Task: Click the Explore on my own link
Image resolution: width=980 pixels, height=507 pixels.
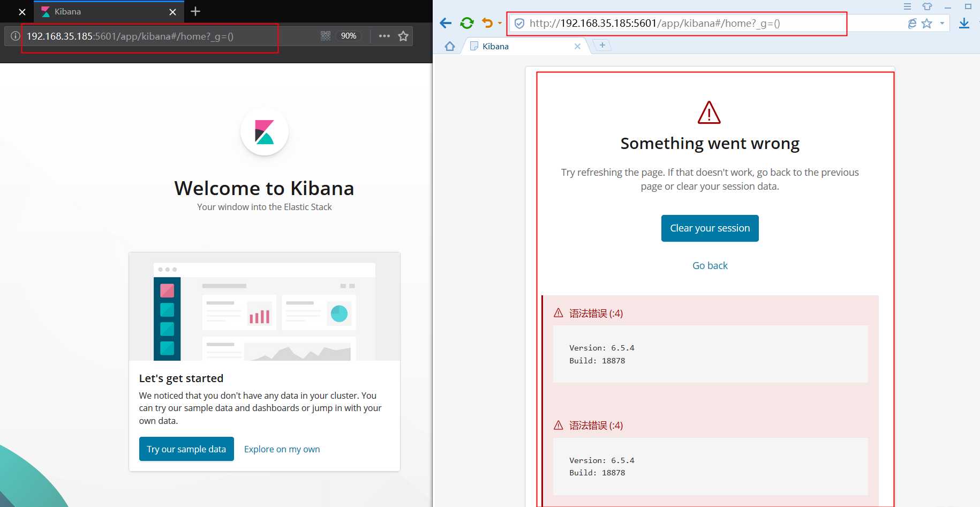Action: click(x=282, y=449)
